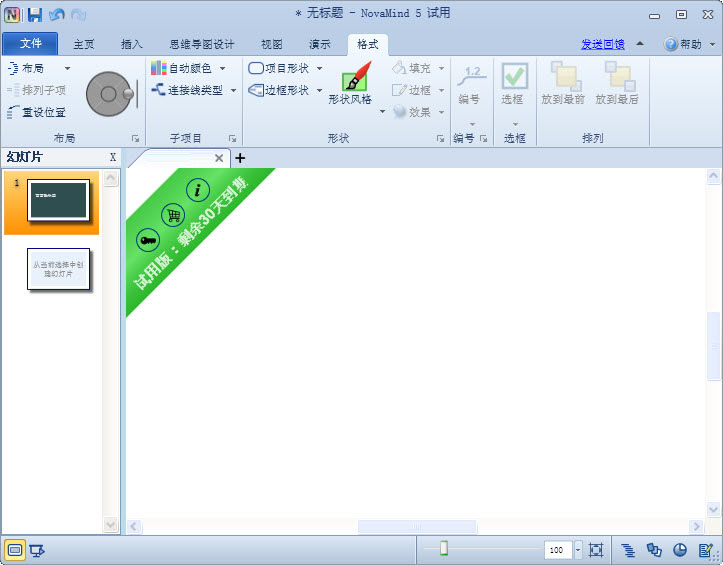Click the 重设位置 button

(x=36, y=112)
